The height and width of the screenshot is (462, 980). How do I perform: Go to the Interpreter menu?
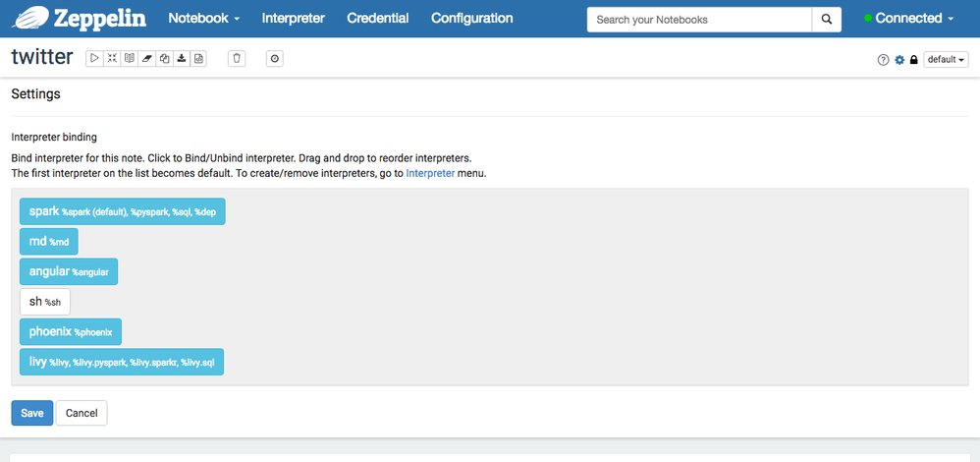[x=294, y=18]
